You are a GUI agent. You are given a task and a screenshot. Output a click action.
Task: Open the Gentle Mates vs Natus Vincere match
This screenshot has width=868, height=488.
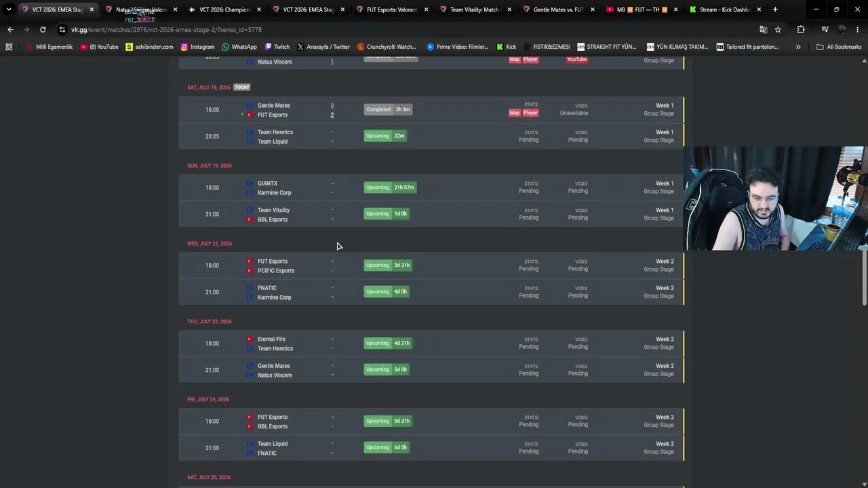point(431,370)
